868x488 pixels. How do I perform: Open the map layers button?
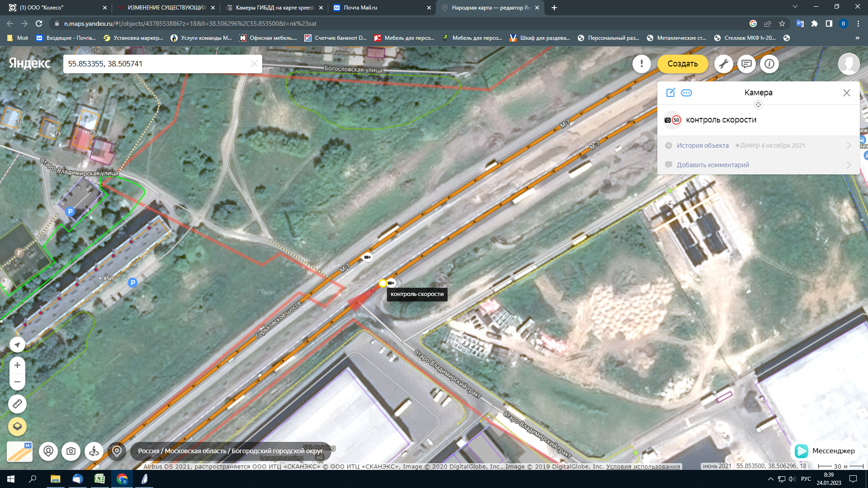(17, 426)
